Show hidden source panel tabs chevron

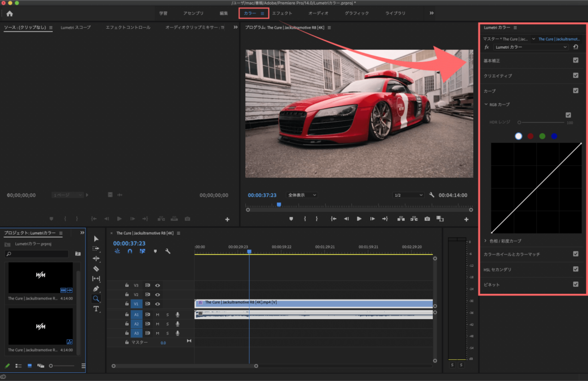[x=235, y=27]
